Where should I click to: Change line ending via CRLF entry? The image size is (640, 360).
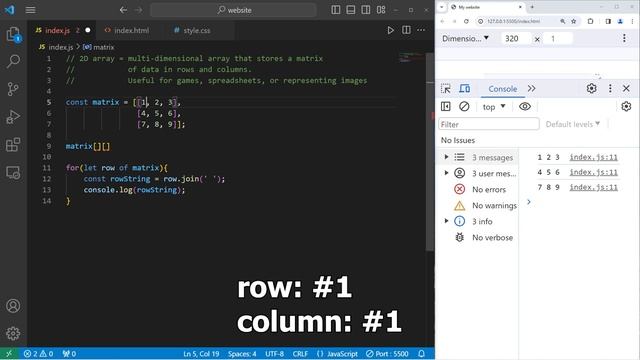pos(300,353)
